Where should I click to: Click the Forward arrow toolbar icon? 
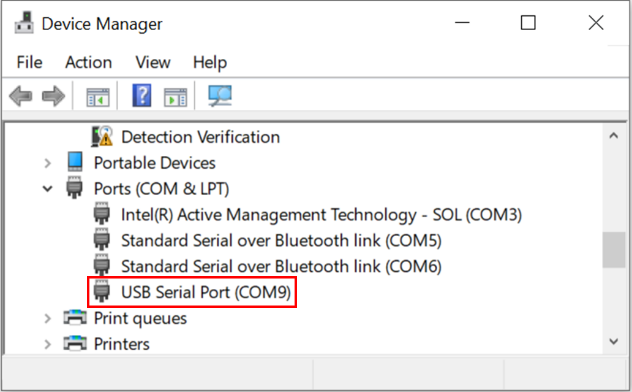click(53, 96)
